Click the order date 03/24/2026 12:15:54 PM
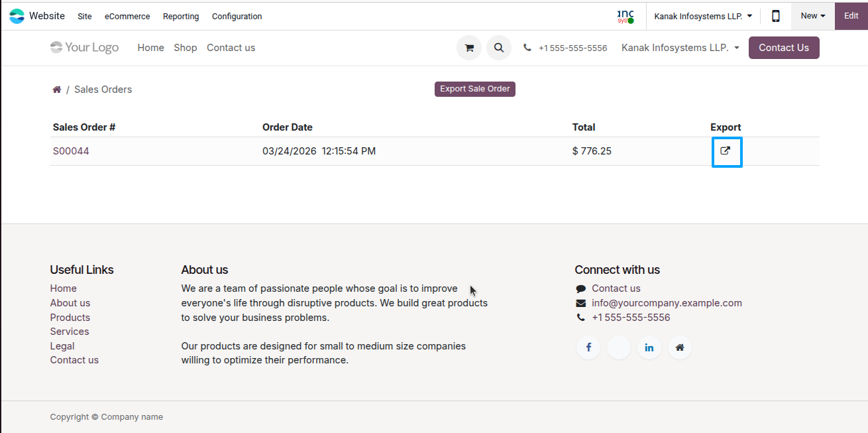868x433 pixels. coord(319,151)
